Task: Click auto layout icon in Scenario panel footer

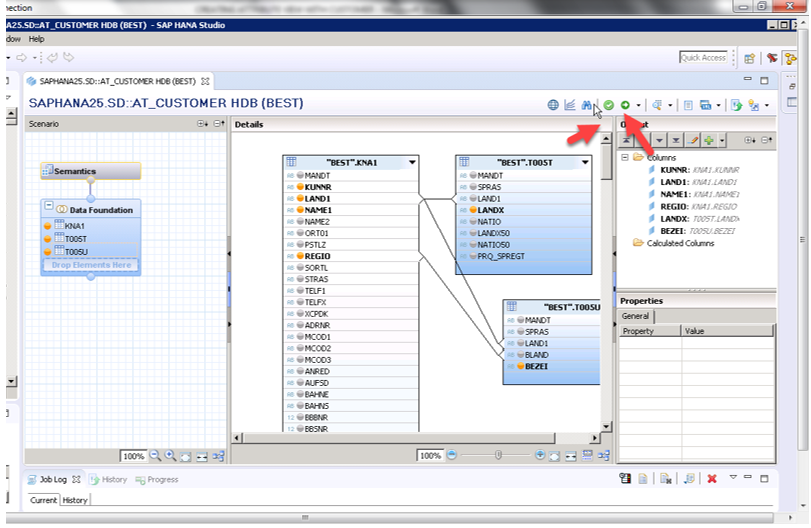Action: (218, 456)
